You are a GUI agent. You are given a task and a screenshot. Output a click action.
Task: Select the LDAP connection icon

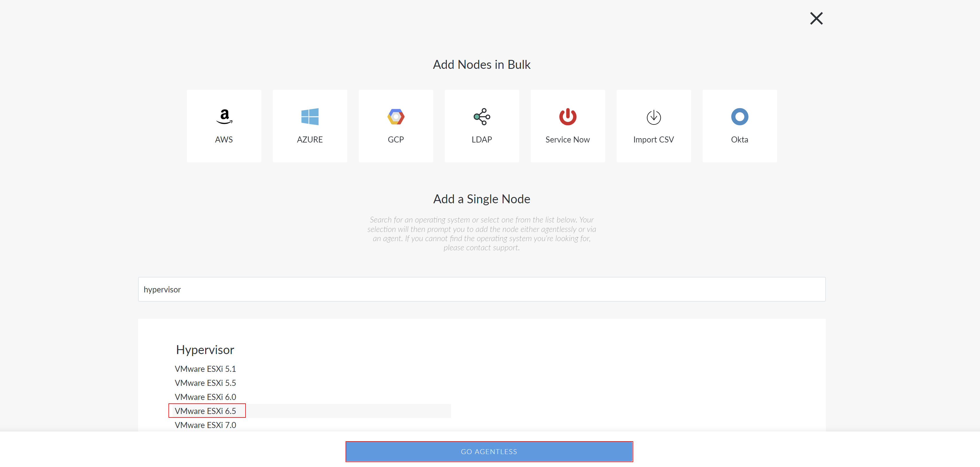(482, 117)
